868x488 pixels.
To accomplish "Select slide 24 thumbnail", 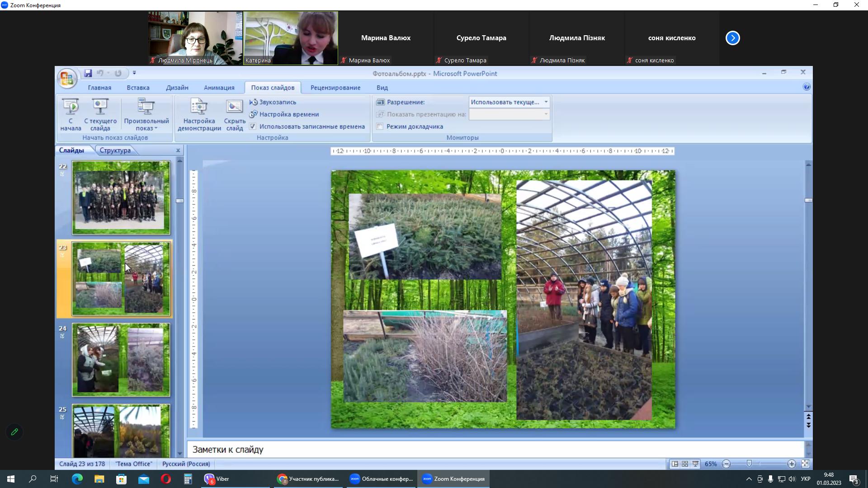I will point(121,360).
